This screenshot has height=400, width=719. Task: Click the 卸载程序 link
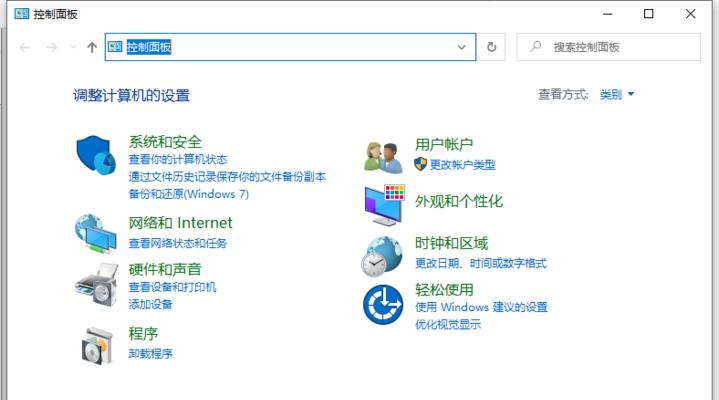151,354
